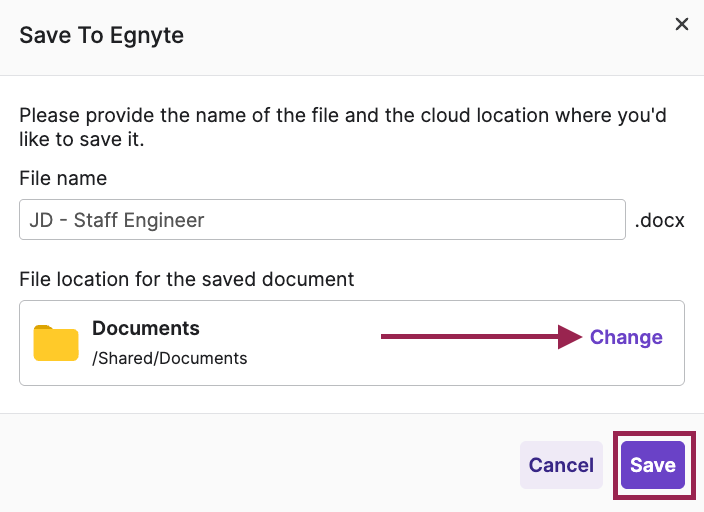The width and height of the screenshot is (704, 512).
Task: Click the bold Documents folder name
Action: [146, 328]
